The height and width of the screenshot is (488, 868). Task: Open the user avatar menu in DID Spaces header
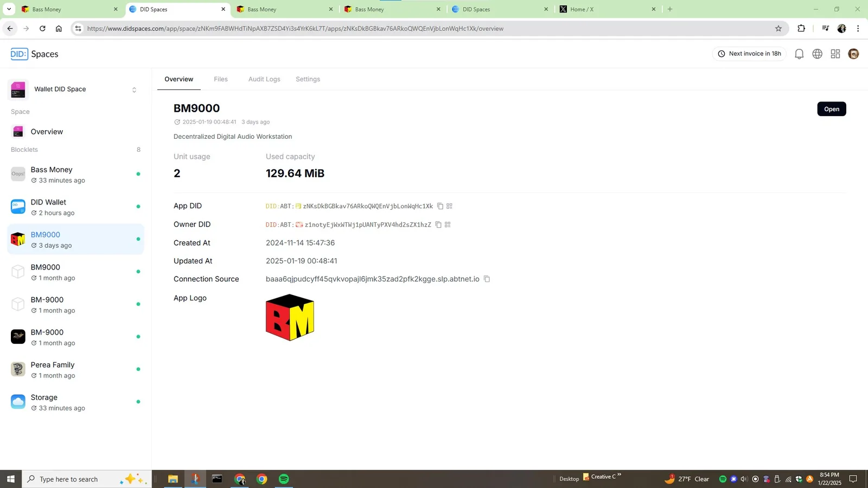(853, 54)
